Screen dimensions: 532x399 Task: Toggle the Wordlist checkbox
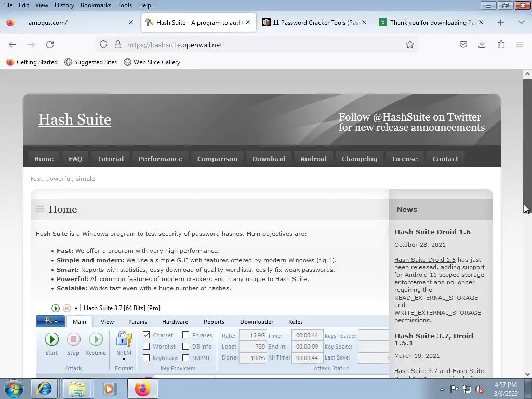[146, 347]
